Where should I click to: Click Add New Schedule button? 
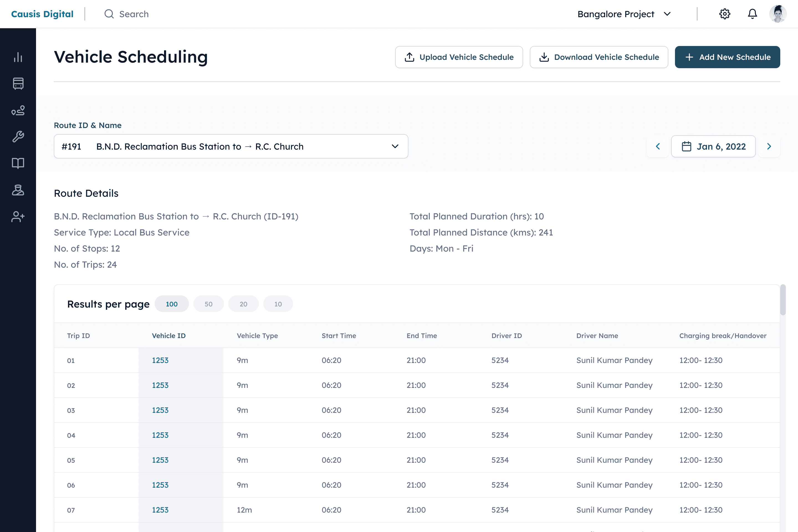pyautogui.click(x=727, y=57)
